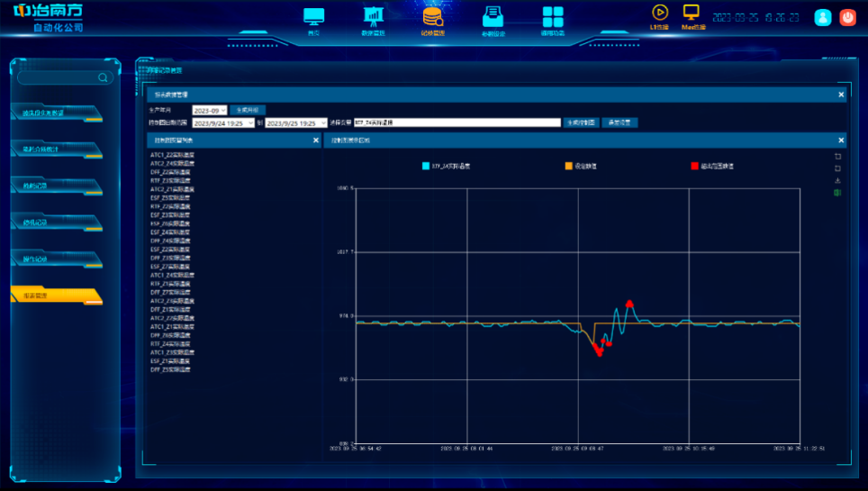This screenshot has width=868, height=491.
Task: Toggle the RTF_Z4 cyan legend series
Action: (x=451, y=166)
